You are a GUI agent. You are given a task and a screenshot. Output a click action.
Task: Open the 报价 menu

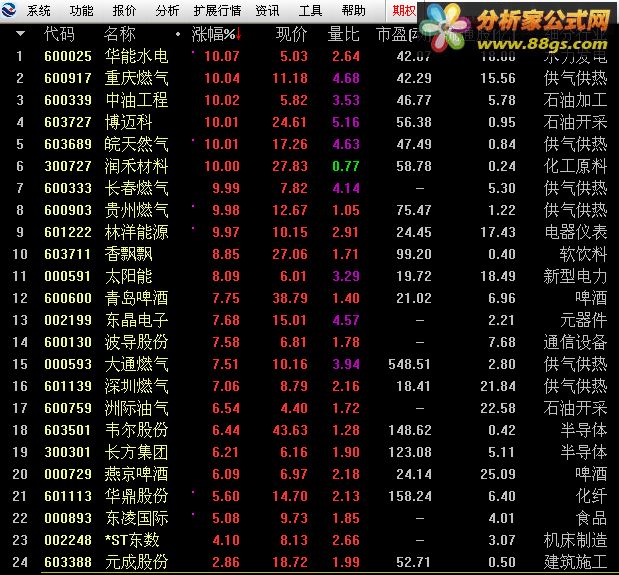(x=124, y=11)
